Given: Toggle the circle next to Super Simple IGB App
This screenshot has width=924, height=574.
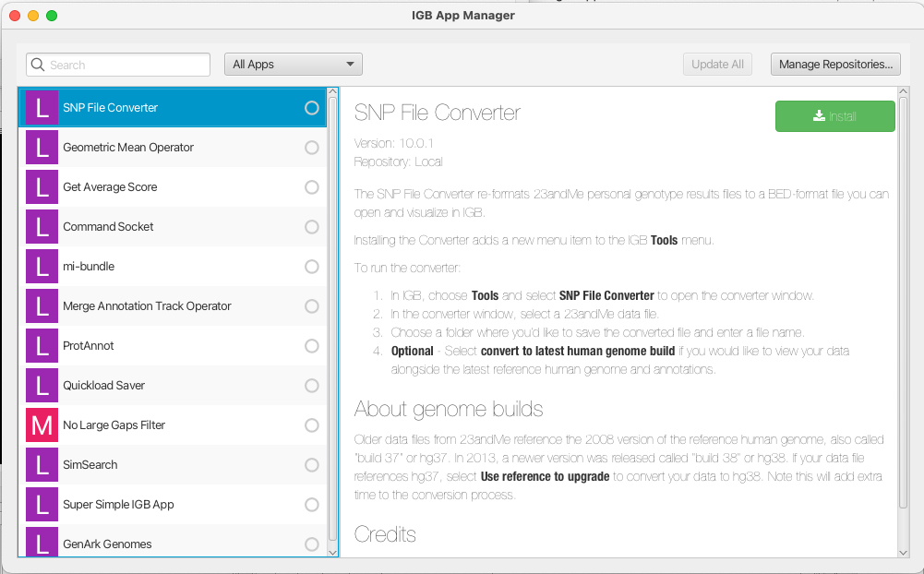Looking at the screenshot, I should click(311, 505).
